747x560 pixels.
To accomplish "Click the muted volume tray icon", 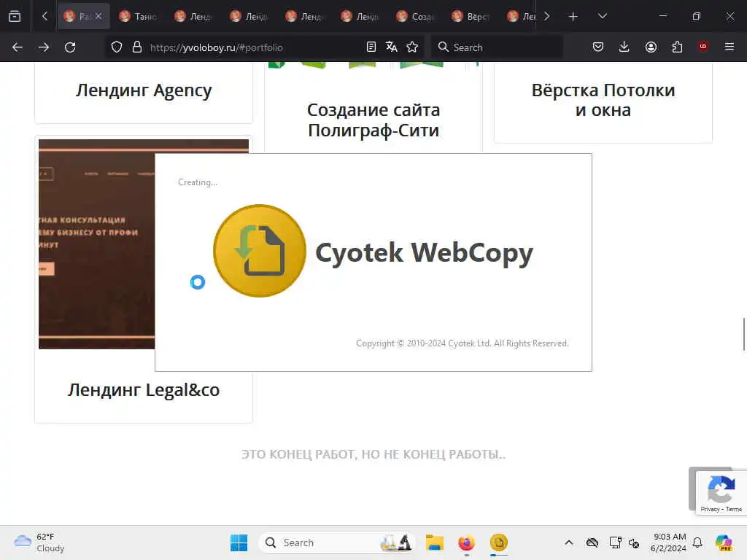I will coord(634,542).
